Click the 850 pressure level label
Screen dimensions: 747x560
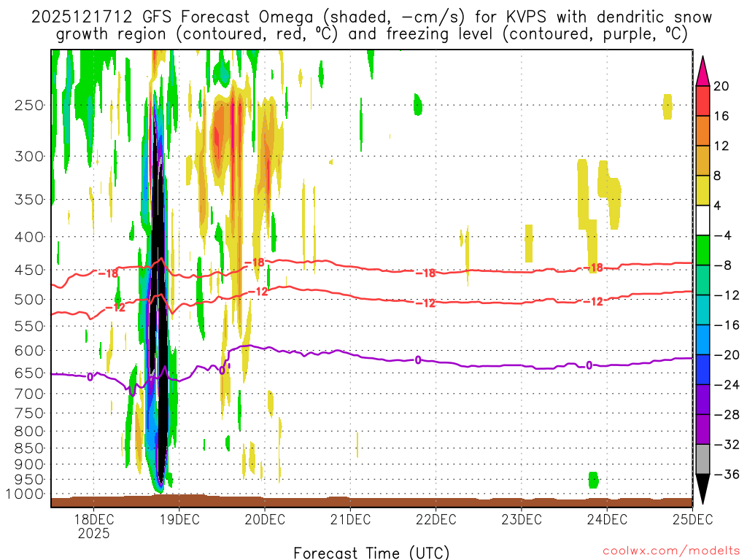29,448
